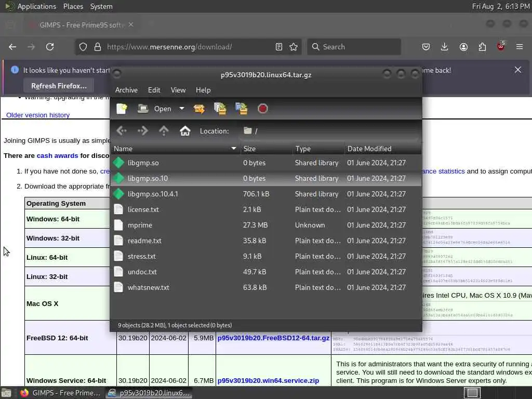Open the Pocket save icon in Firefox
532x399 pixels.
pos(426,47)
